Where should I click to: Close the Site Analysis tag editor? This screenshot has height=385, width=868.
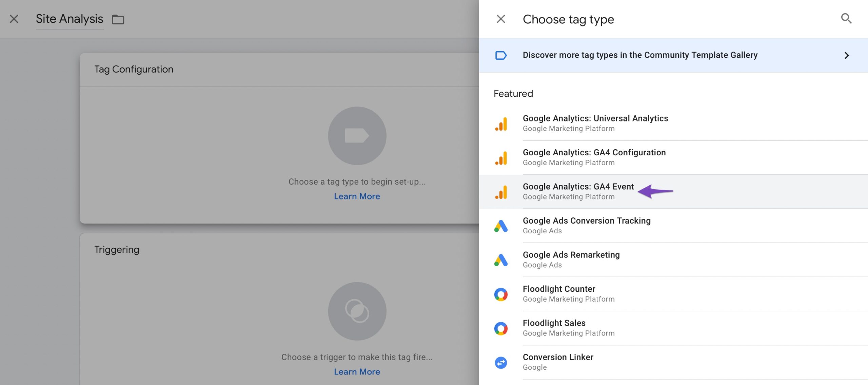pos(14,19)
